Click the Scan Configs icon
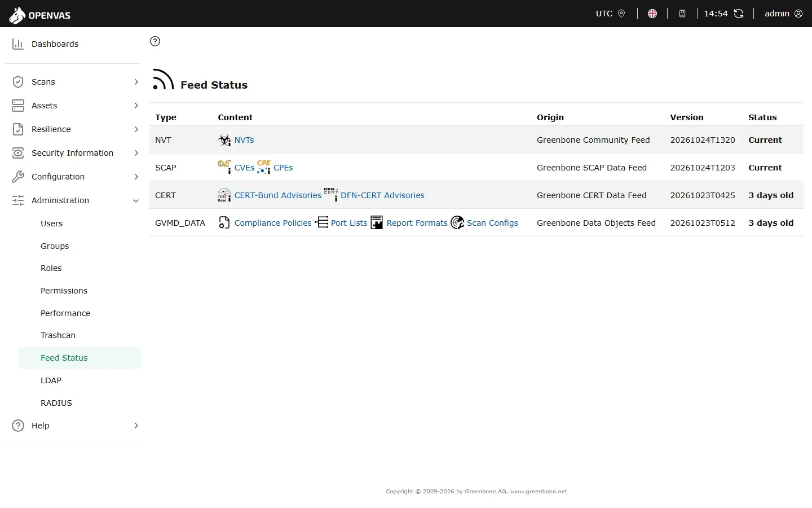The image size is (812, 508). pos(457,222)
